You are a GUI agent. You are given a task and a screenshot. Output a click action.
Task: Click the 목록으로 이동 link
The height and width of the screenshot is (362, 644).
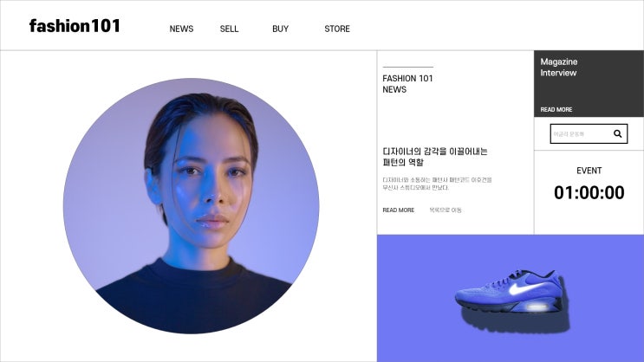pyautogui.click(x=446, y=210)
